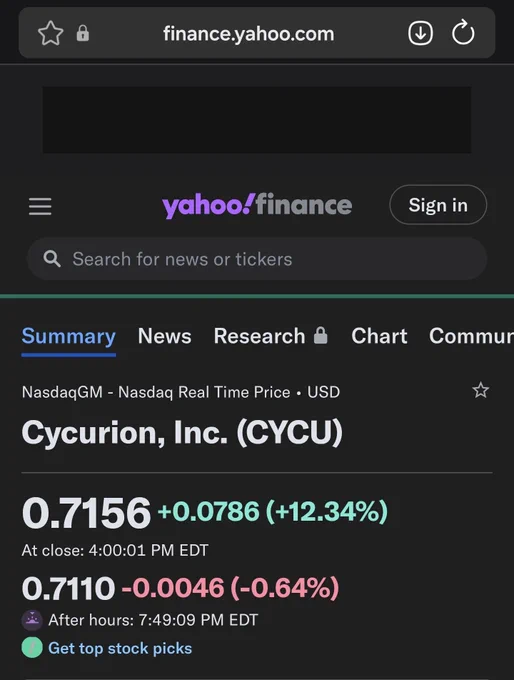Click the search magnifier icon
514x680 pixels.
point(52,258)
